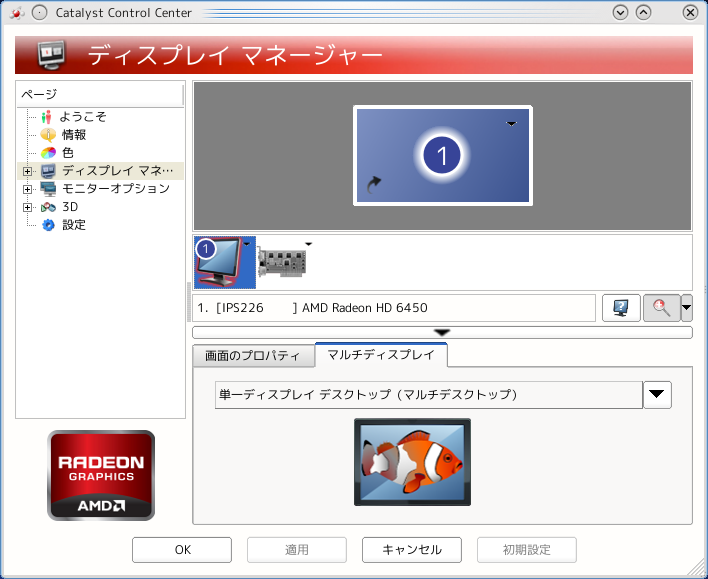Click the graphics card adapter icon
This screenshot has width=708, height=579.
[282, 262]
